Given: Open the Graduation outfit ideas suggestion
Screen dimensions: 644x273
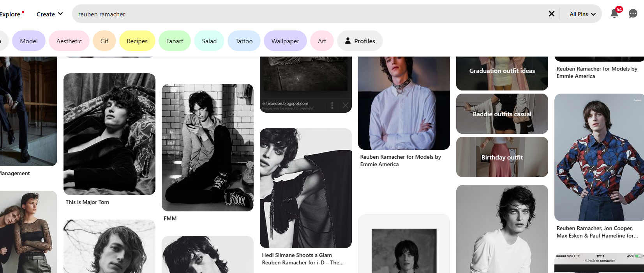Looking at the screenshot, I should click(x=502, y=73).
